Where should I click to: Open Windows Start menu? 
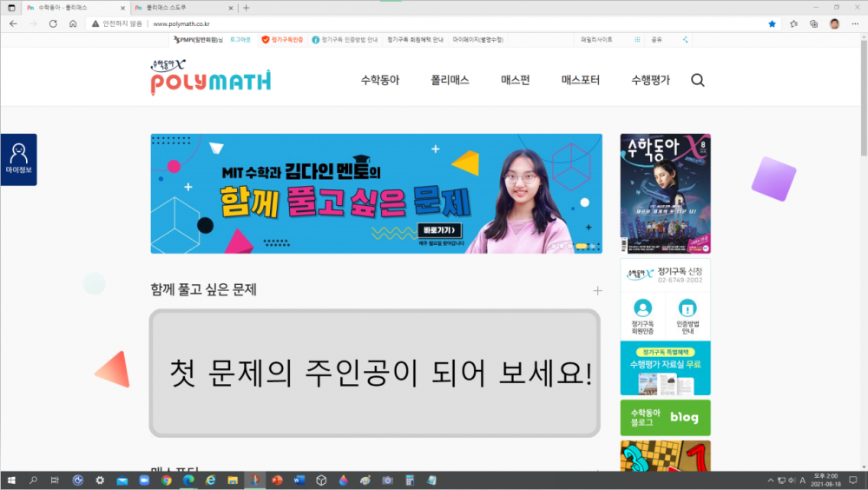[x=11, y=480]
